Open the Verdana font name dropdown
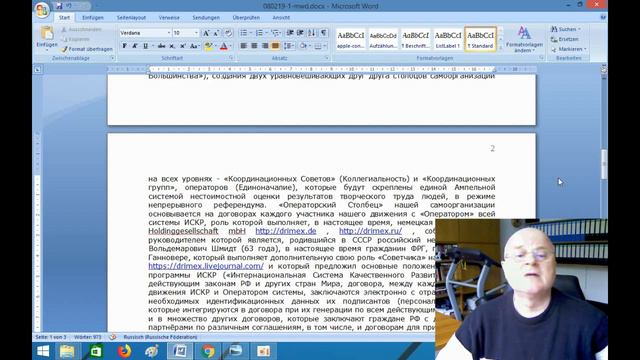640x360 pixels. 169,33
